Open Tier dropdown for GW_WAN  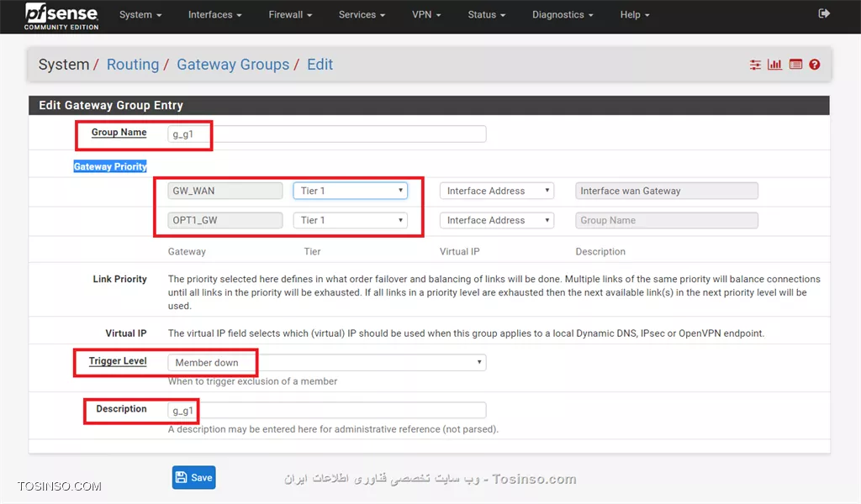point(351,191)
